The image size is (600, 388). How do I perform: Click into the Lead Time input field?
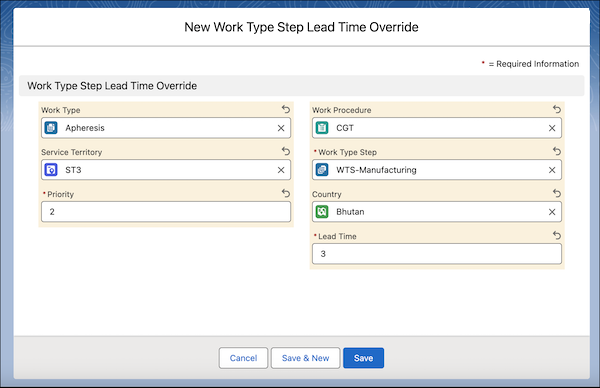437,254
